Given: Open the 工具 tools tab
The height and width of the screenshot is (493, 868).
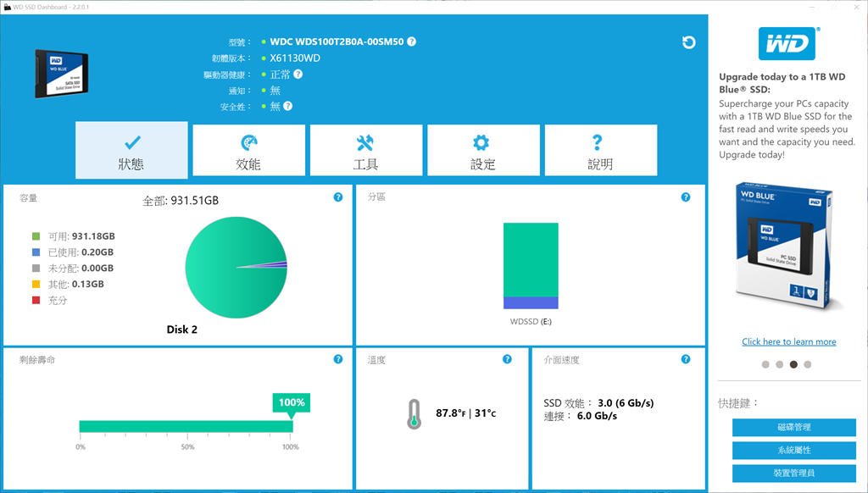Looking at the screenshot, I should (x=365, y=150).
